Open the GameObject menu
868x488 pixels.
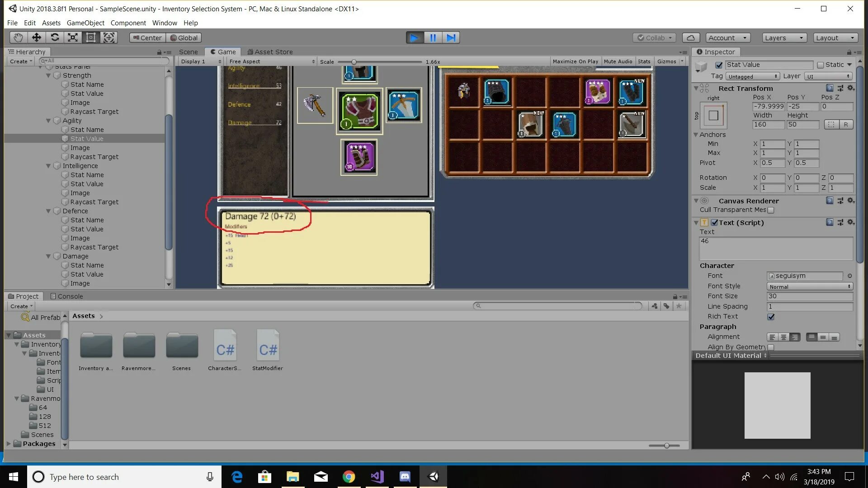(85, 23)
